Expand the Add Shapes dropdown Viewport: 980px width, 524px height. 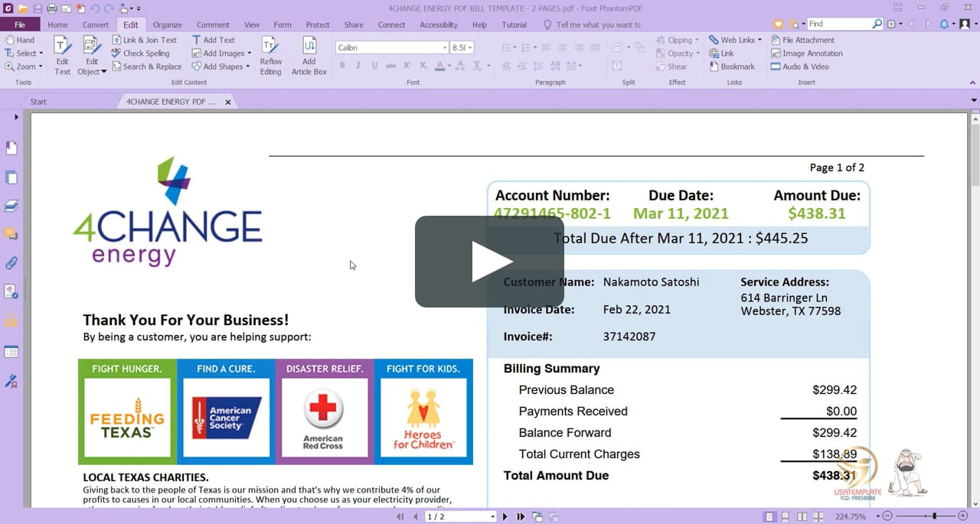(x=248, y=67)
